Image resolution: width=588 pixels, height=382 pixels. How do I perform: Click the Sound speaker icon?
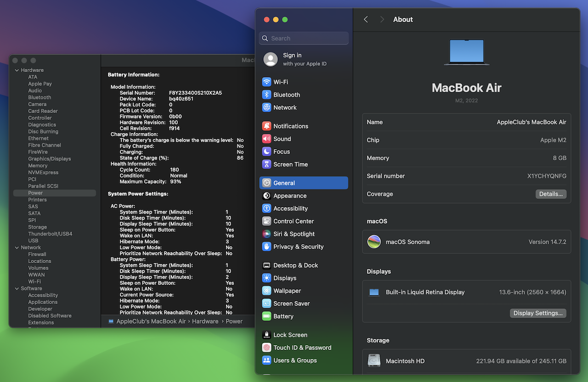[x=266, y=139]
